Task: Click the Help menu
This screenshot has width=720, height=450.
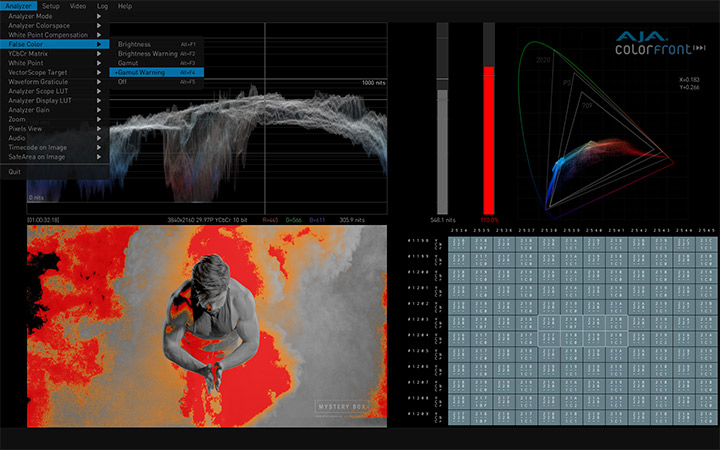Action: click(124, 6)
